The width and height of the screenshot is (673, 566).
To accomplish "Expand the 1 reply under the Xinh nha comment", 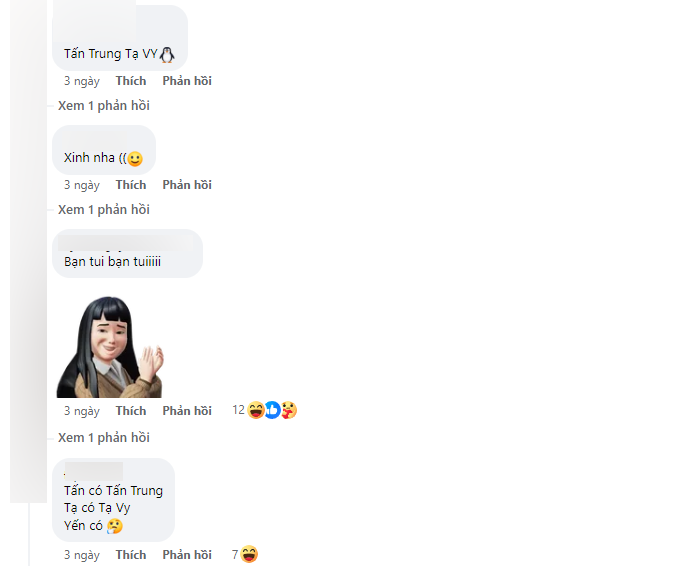I will click(x=104, y=209).
